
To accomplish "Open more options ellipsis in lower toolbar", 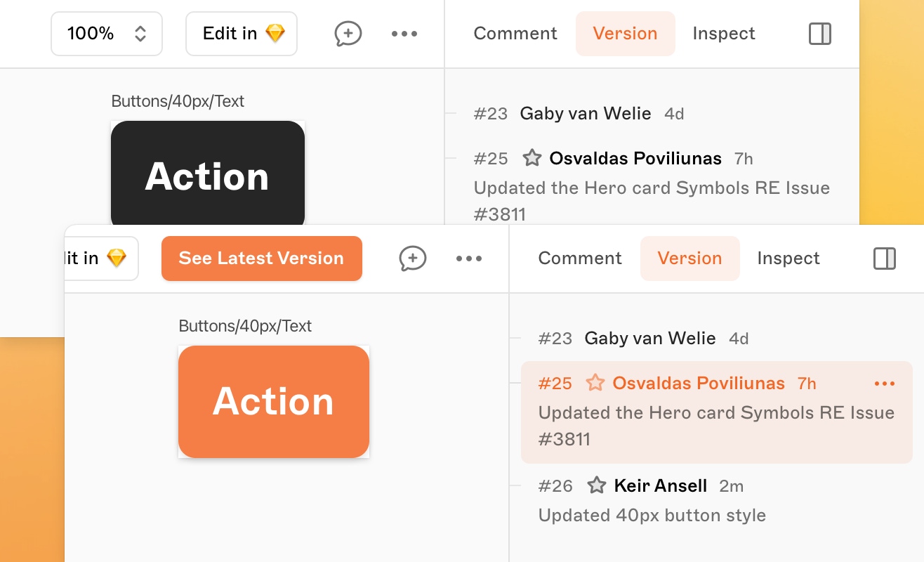I will coord(469,259).
